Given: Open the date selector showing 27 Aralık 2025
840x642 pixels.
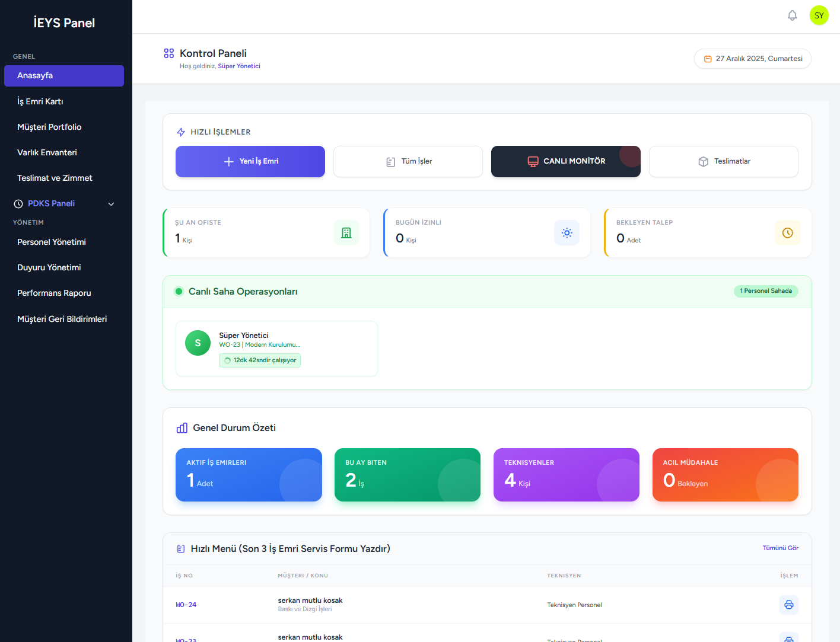Looking at the screenshot, I should click(x=752, y=59).
